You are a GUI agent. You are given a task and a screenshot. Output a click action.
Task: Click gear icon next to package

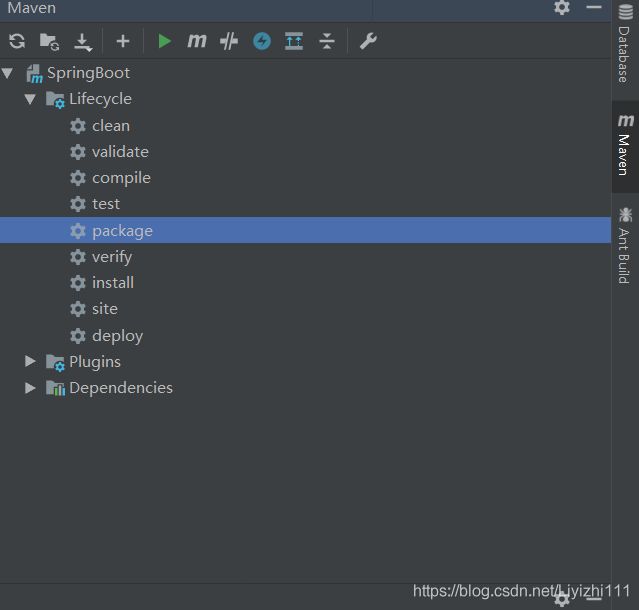point(78,231)
